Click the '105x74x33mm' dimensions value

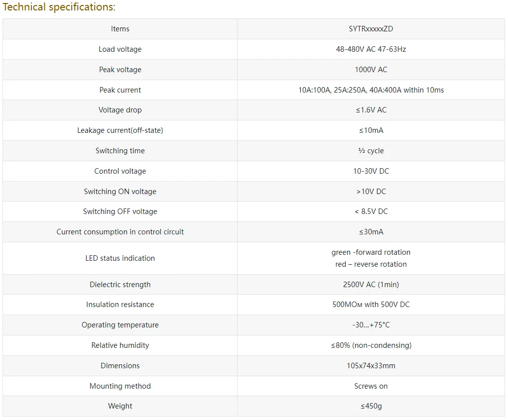click(371, 366)
